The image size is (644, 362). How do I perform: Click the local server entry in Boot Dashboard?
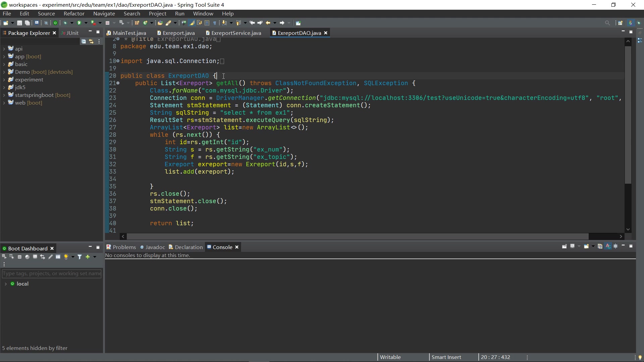point(22,283)
